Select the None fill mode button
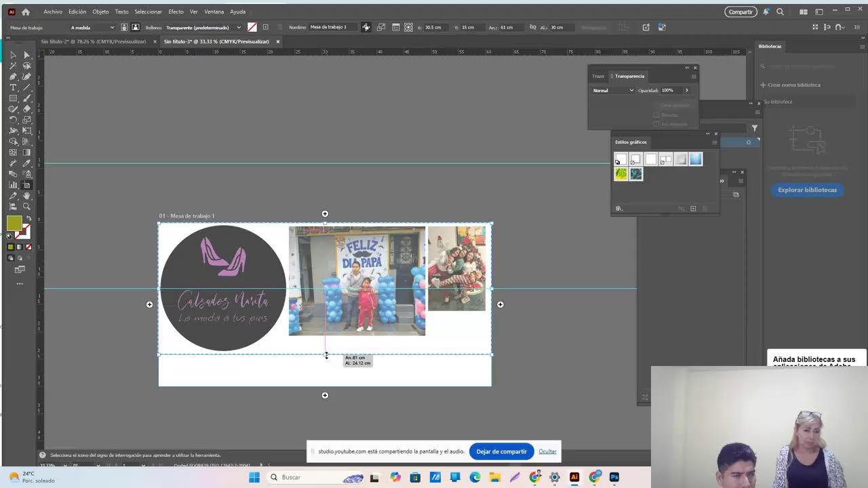The height and width of the screenshot is (488, 868). click(28, 247)
